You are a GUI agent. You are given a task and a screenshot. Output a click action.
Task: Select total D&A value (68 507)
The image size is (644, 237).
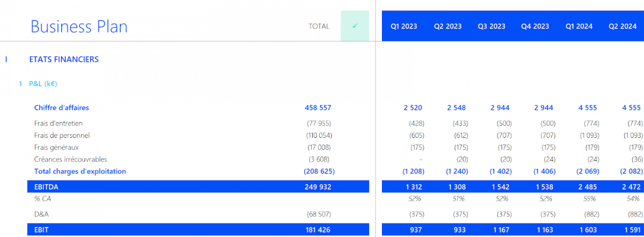(319, 214)
